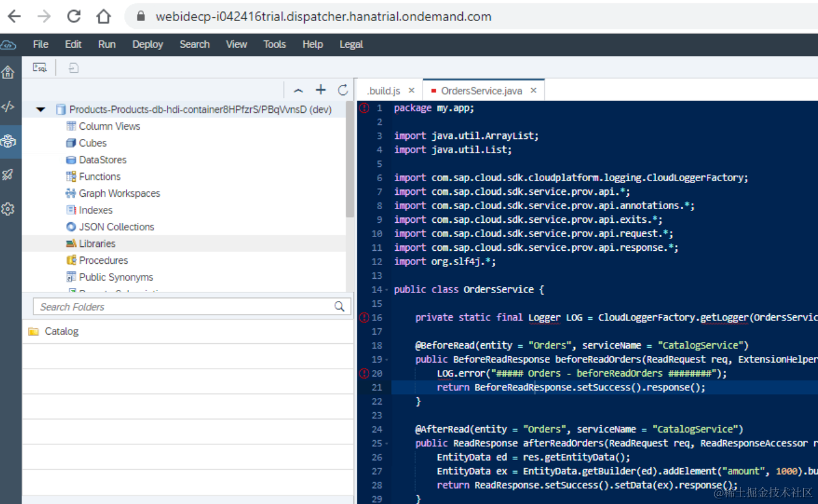Click the LOG.error code line
Image resolution: width=818 pixels, height=504 pixels.
582,373
